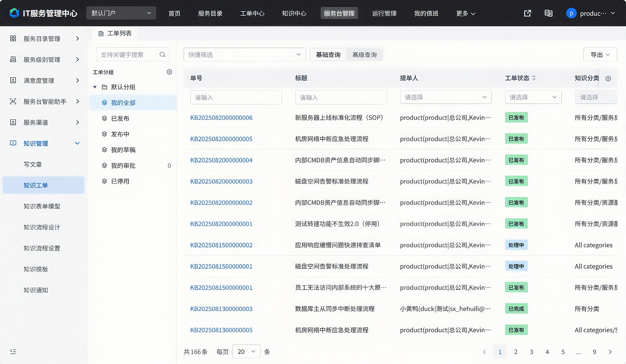Image resolution: width=626 pixels, height=364 pixels.
Task: Collapse the sidebar using bottom-left icon
Action: click(x=13, y=351)
